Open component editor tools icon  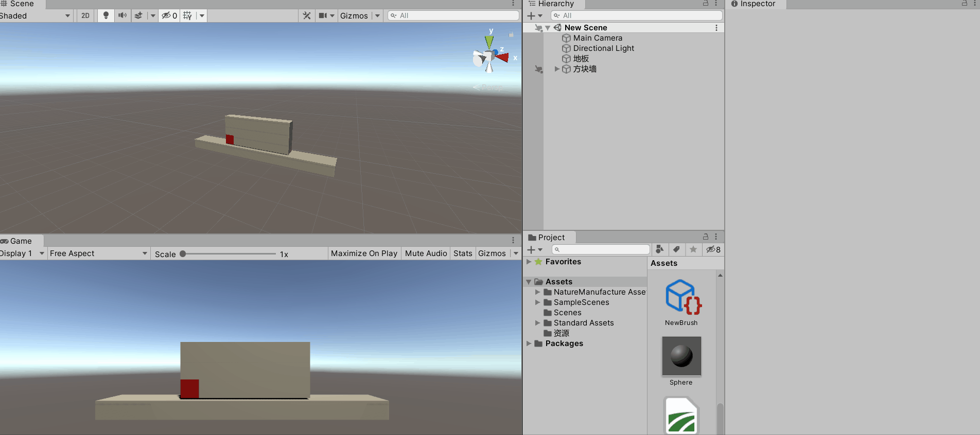(x=307, y=15)
